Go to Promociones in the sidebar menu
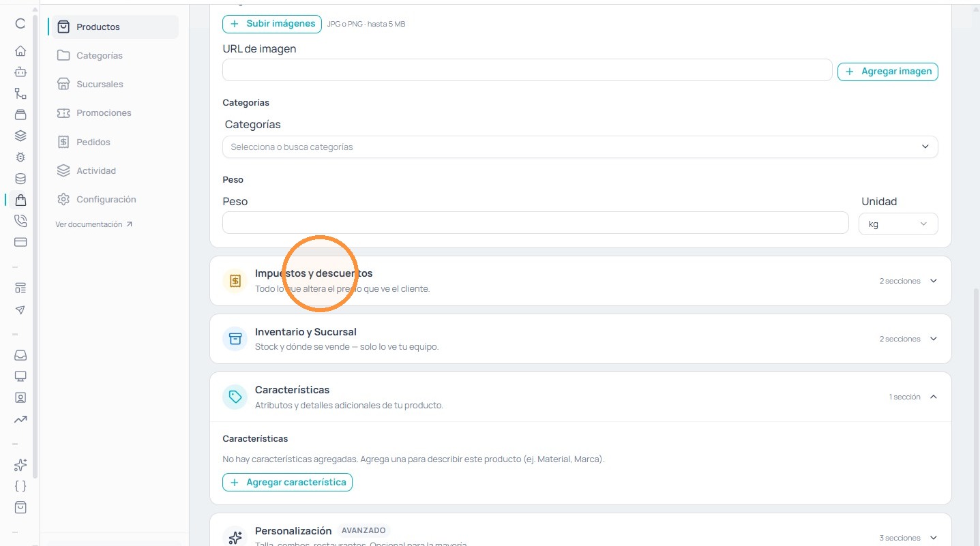Image resolution: width=980 pixels, height=546 pixels. 104,113
